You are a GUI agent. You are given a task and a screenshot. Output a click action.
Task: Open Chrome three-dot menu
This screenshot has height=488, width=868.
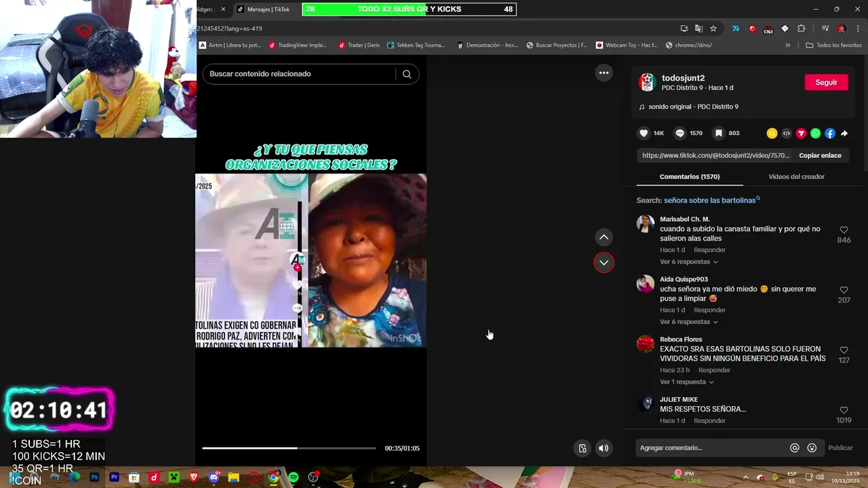click(859, 28)
